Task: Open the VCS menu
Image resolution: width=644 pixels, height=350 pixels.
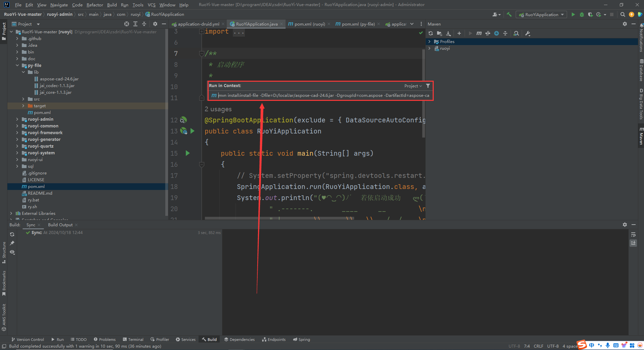Action: pos(152,5)
